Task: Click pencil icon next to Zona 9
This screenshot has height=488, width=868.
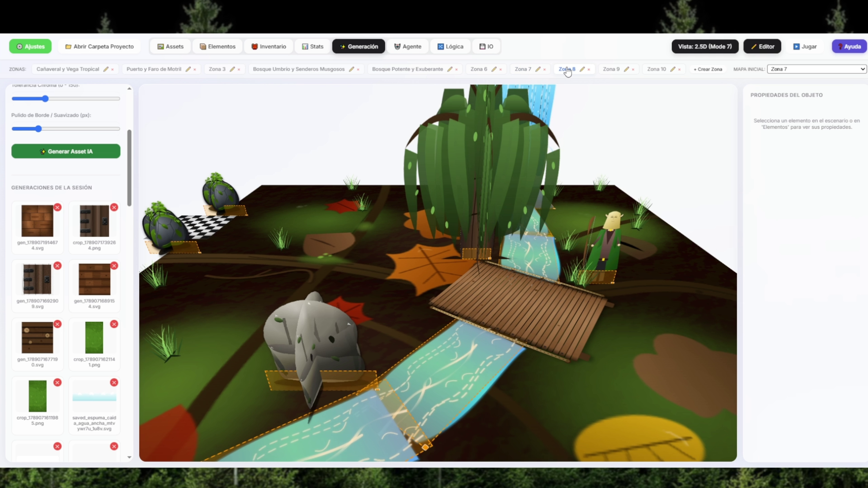Action: coord(627,69)
